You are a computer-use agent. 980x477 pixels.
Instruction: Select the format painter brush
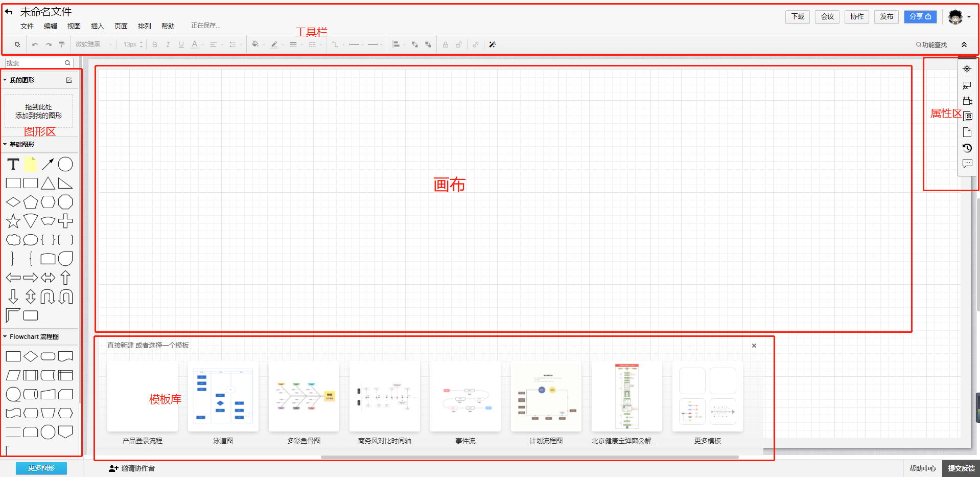(x=62, y=44)
